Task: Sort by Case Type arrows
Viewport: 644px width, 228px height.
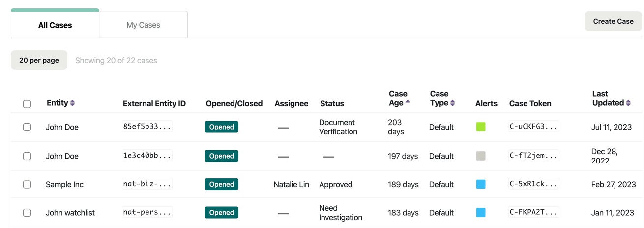Action: point(453,103)
